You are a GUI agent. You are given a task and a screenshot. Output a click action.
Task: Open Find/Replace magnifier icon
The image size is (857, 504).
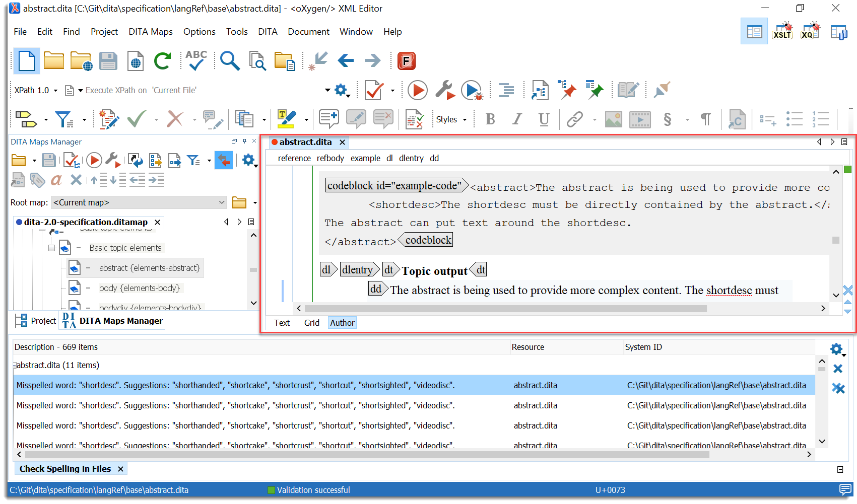(x=230, y=61)
